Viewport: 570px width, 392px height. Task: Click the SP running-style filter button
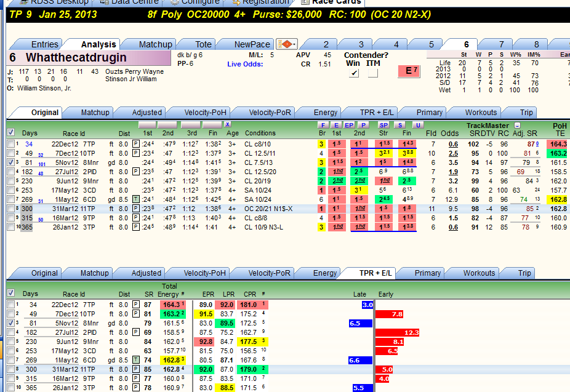click(x=383, y=125)
